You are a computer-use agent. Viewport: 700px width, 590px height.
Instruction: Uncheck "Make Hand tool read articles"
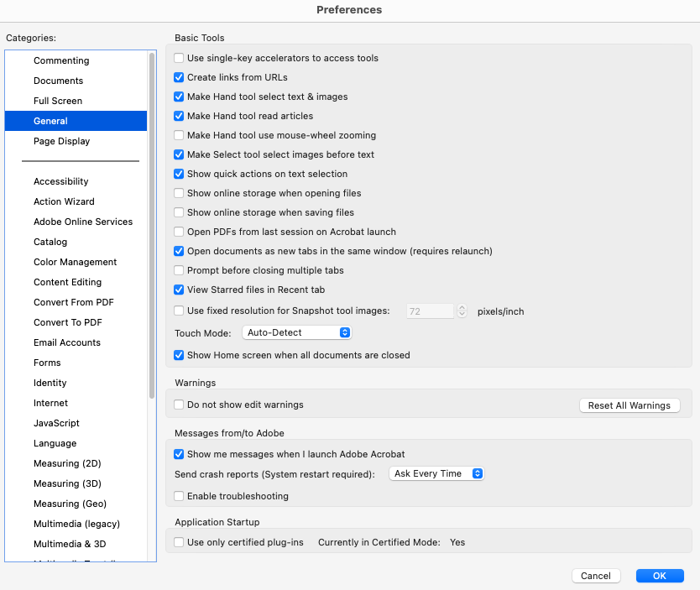179,116
